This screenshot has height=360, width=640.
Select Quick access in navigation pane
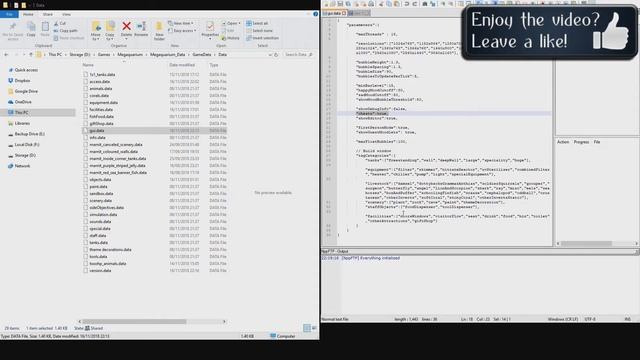click(26, 70)
